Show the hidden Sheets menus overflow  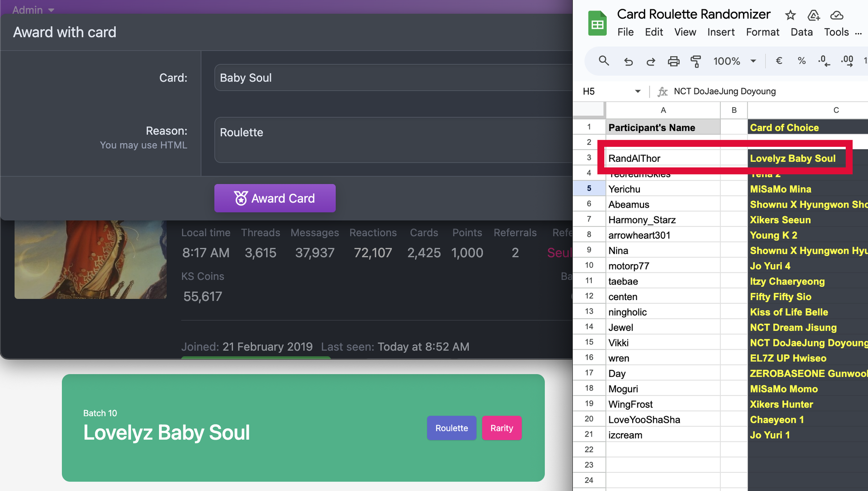point(858,33)
